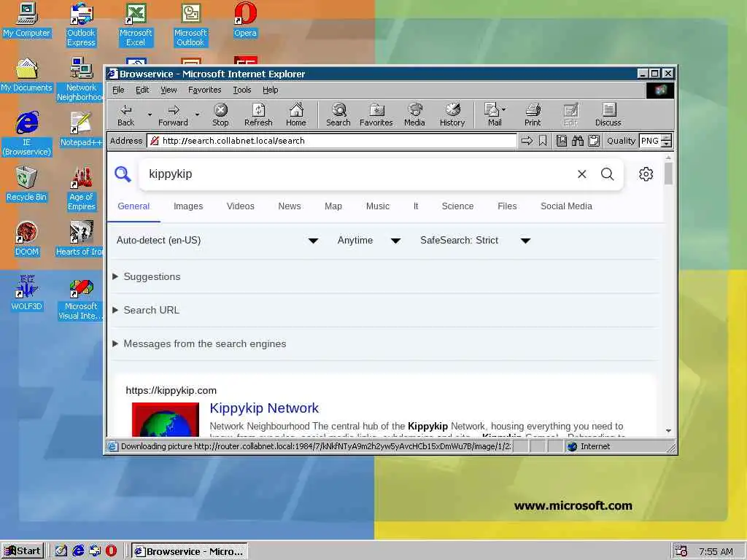Switch to the Science search tab

457,206
